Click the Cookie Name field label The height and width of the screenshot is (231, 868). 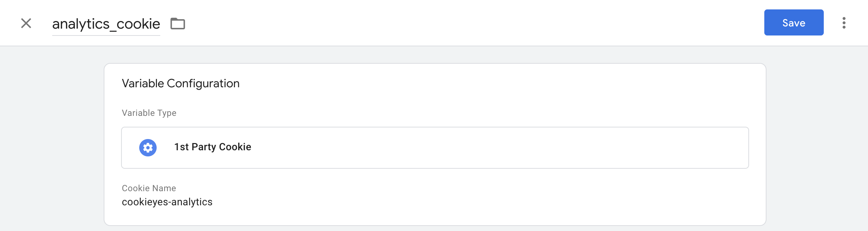[x=149, y=188]
